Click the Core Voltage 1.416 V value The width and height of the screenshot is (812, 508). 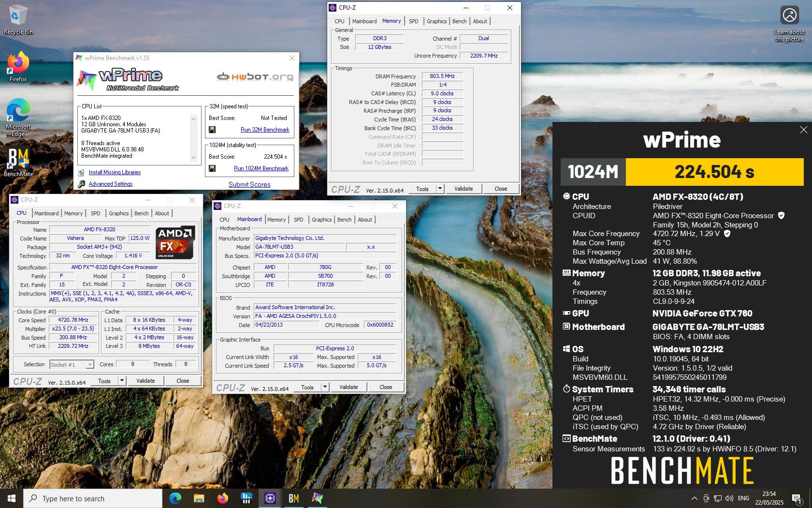click(x=133, y=255)
